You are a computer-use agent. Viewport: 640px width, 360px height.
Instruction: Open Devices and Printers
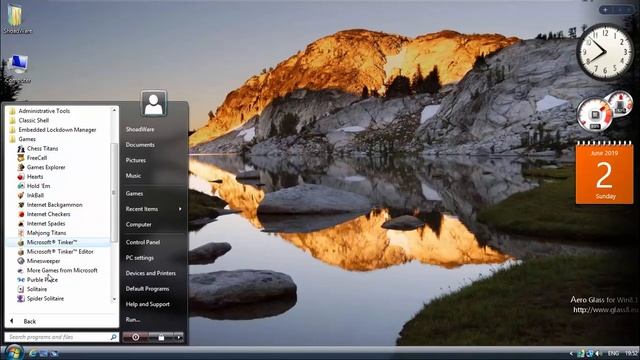[151, 273]
